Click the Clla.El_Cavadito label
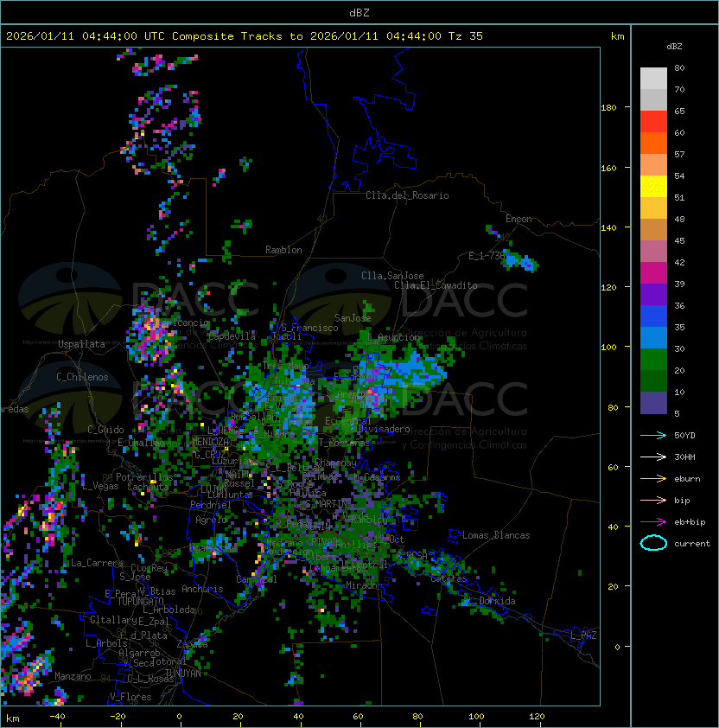Screen dimensions: 719x728 [436, 285]
